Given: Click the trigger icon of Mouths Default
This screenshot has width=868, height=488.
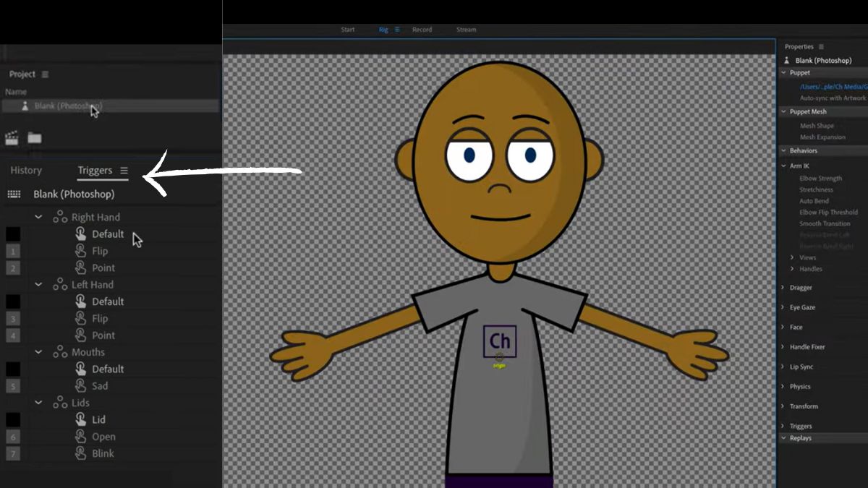Looking at the screenshot, I should (x=80, y=369).
